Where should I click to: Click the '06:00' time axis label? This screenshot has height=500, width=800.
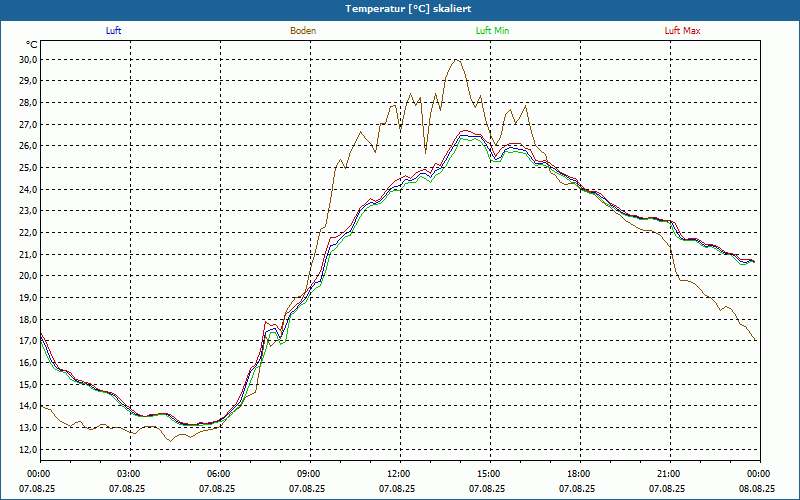tap(220, 474)
